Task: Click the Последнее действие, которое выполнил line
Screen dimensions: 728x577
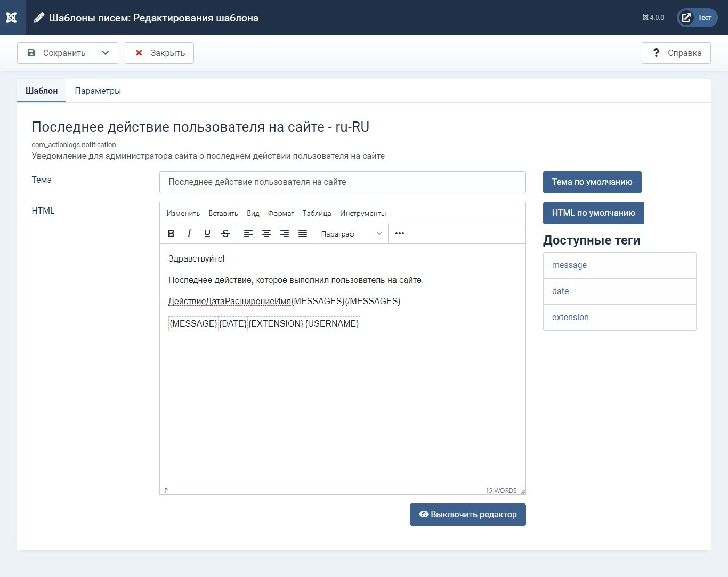Action: tap(296, 280)
